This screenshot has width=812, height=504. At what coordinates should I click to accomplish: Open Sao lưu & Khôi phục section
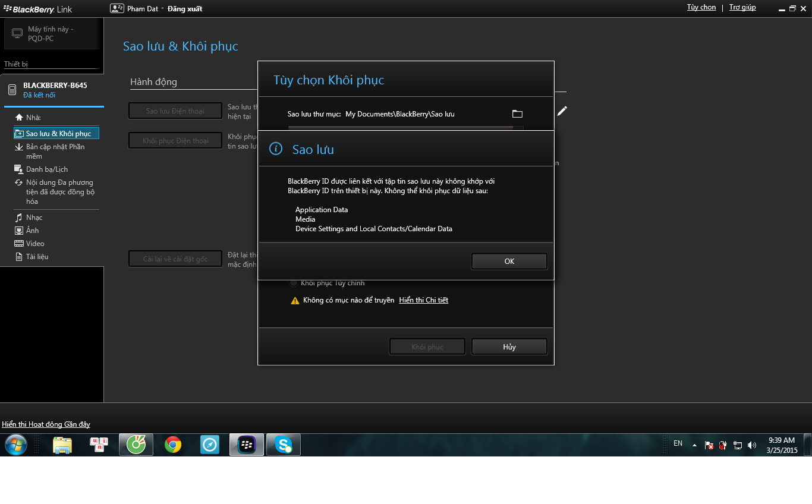click(x=56, y=134)
